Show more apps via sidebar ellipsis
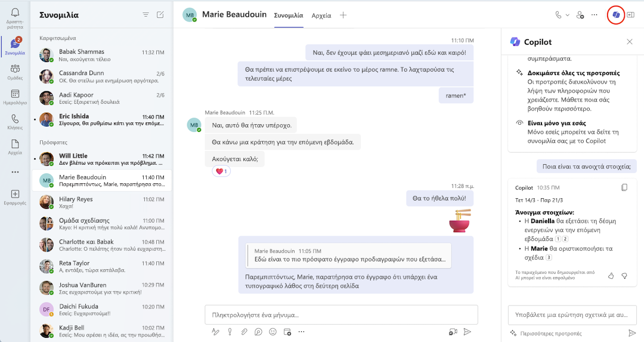Image resolution: width=644 pixels, height=342 pixels. [15, 172]
